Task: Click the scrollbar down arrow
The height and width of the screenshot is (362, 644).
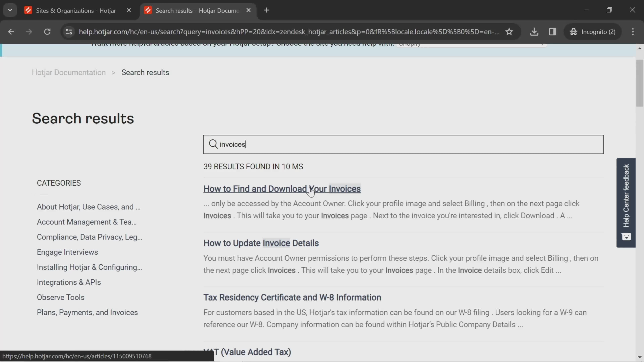Action: [640, 357]
